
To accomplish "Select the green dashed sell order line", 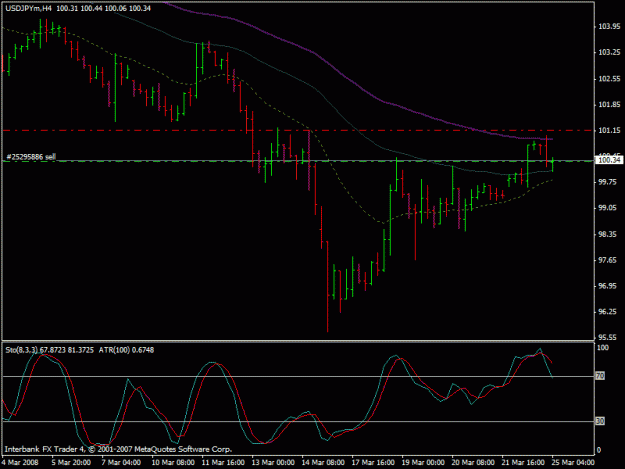I will [x=298, y=161].
